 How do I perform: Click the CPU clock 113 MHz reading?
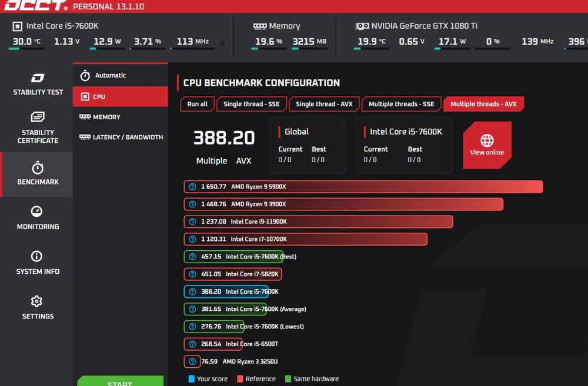coord(192,42)
